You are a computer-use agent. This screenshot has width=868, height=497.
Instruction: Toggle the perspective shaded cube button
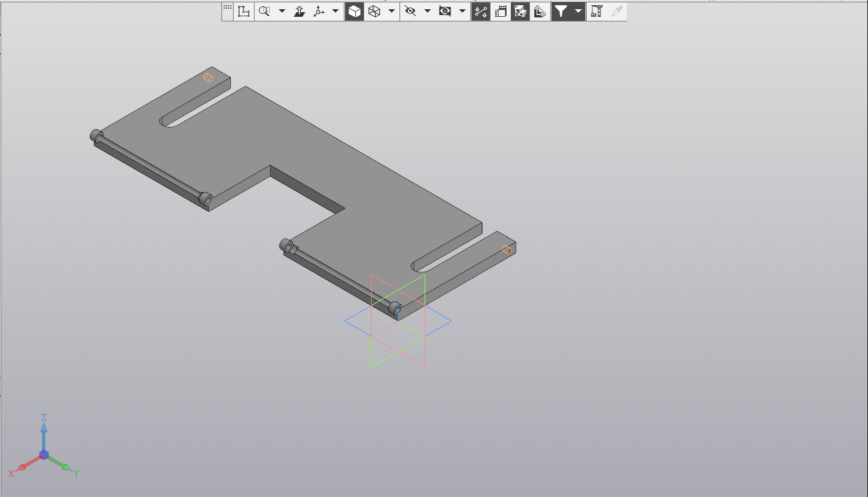(x=520, y=11)
